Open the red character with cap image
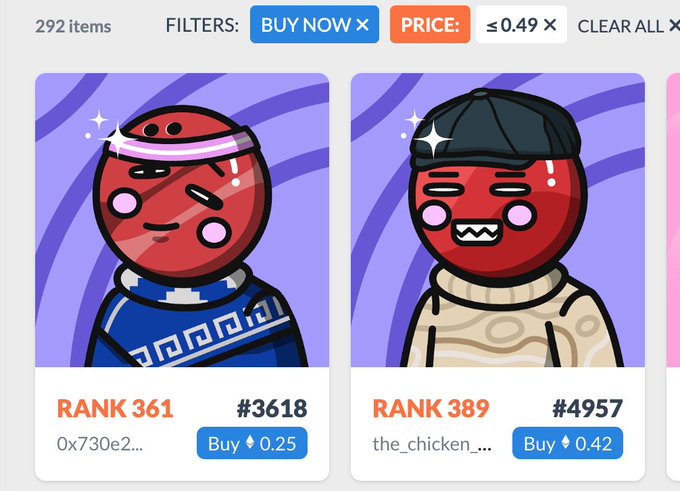The width and height of the screenshot is (680, 491). 498,220
